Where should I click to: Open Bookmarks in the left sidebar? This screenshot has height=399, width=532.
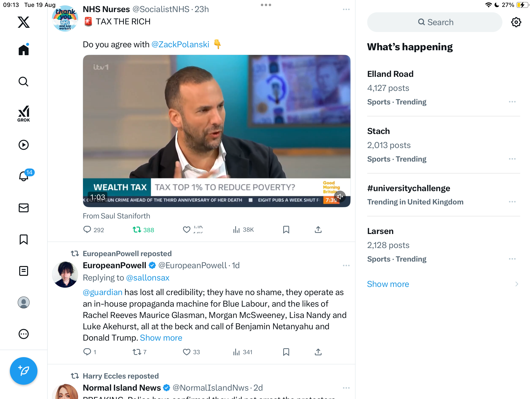point(24,239)
